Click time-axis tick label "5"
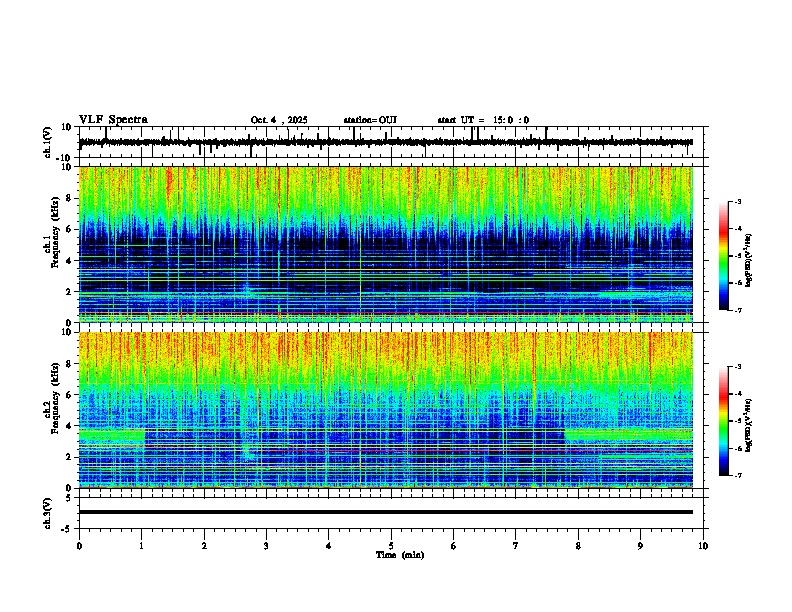Image resolution: width=792 pixels, height=612 pixels. pyautogui.click(x=391, y=546)
